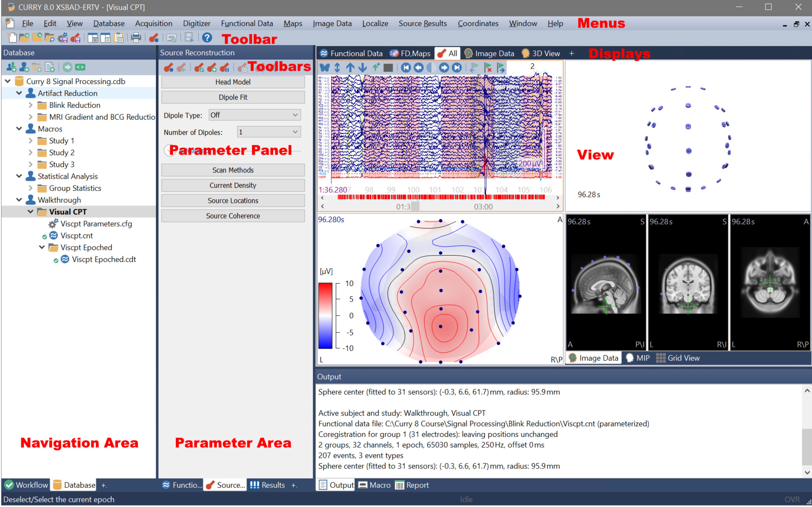812x507 pixels.
Task: Click the gray stop square icon
Action: (x=388, y=68)
